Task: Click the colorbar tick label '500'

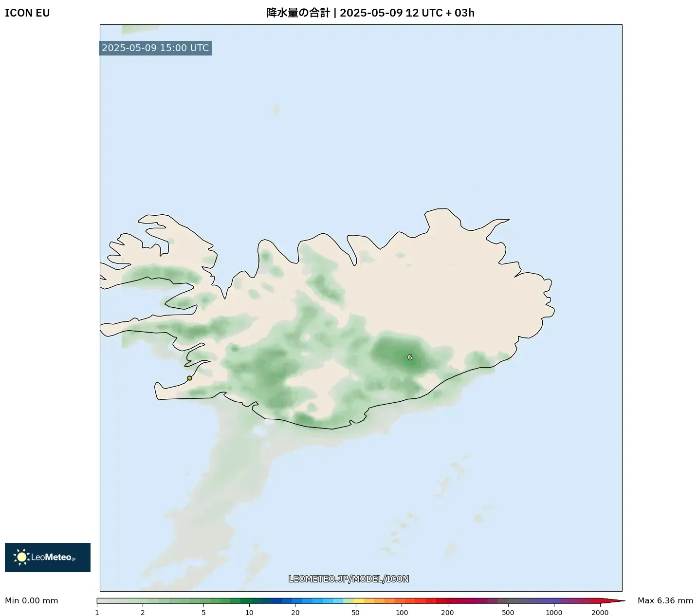Action: pyautogui.click(x=508, y=613)
